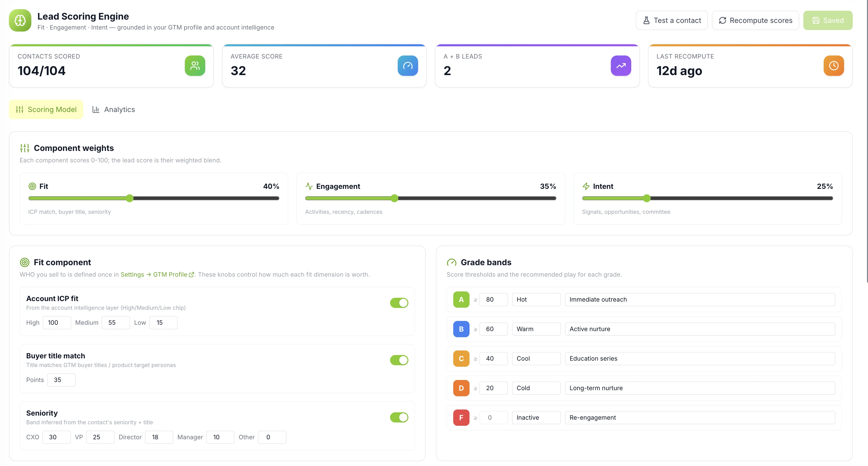The width and height of the screenshot is (868, 466).
Task: Click the grade F red badge
Action: point(461,417)
